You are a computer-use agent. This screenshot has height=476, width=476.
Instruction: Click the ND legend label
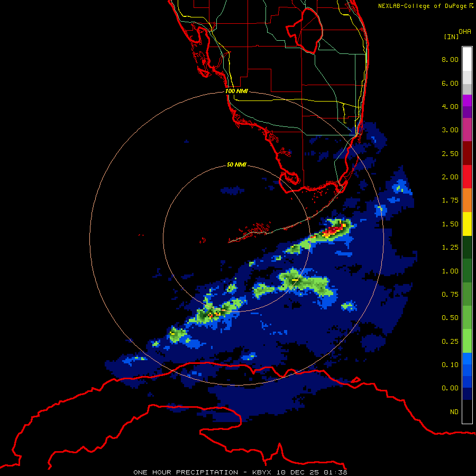(454, 412)
